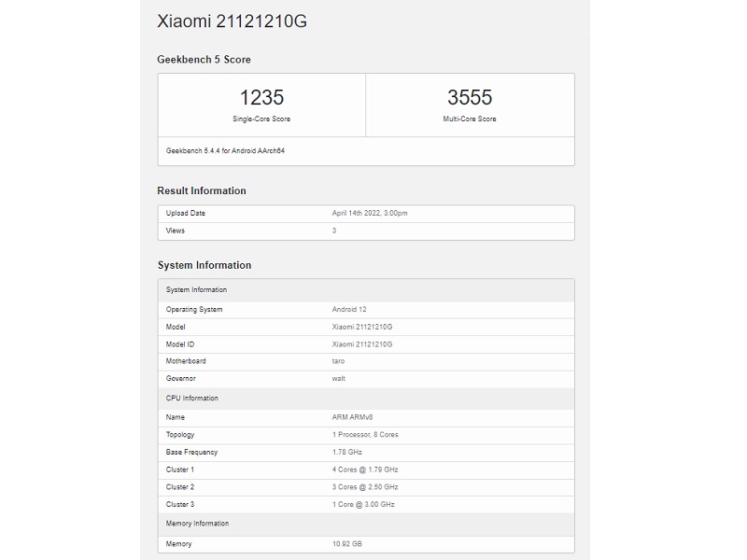Viewport: 747px width, 560px height.
Task: Click the 'Memory Information' table header row
Action: point(366,524)
